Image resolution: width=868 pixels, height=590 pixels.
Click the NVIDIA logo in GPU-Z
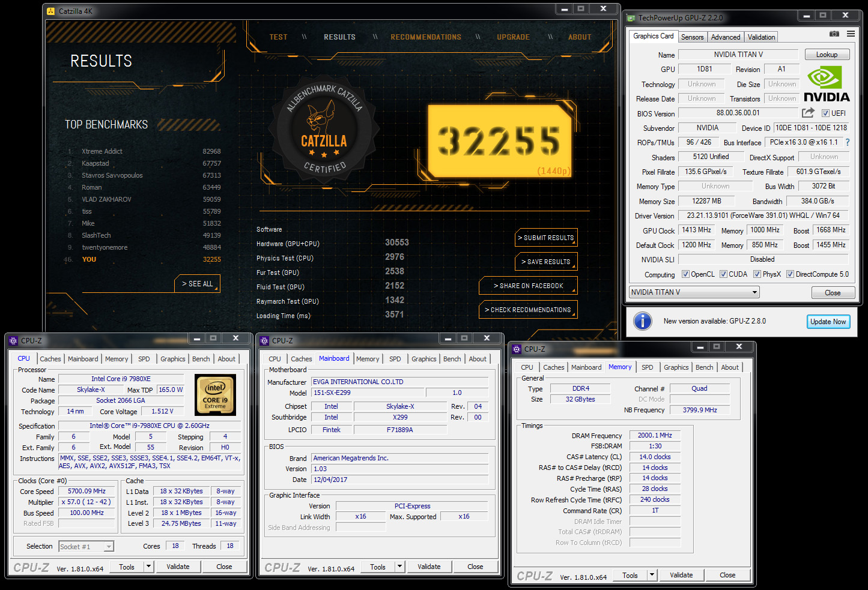click(827, 85)
